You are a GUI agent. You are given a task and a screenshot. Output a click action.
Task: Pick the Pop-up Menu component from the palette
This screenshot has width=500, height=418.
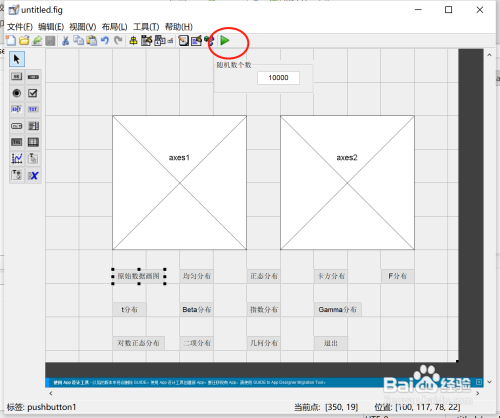pos(17,126)
